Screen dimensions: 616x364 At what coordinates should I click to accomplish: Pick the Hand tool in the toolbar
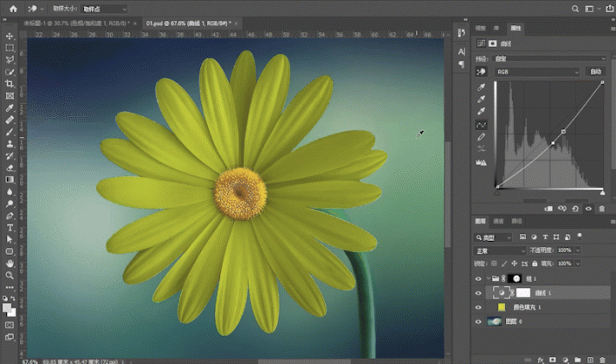[10, 263]
